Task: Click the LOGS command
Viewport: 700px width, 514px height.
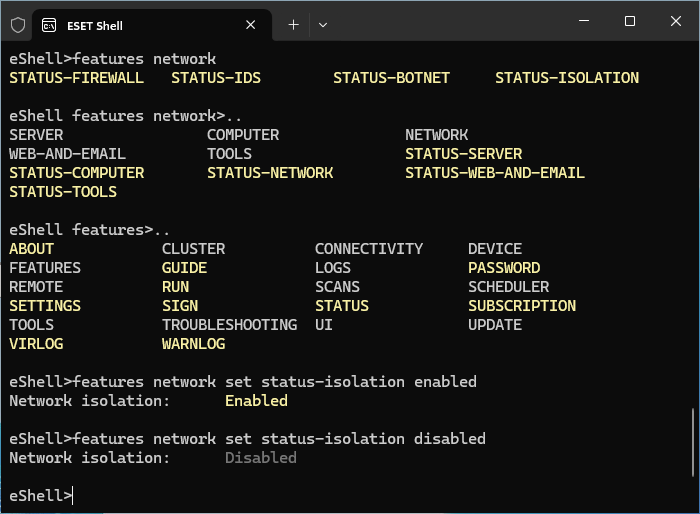Action: coord(333,267)
